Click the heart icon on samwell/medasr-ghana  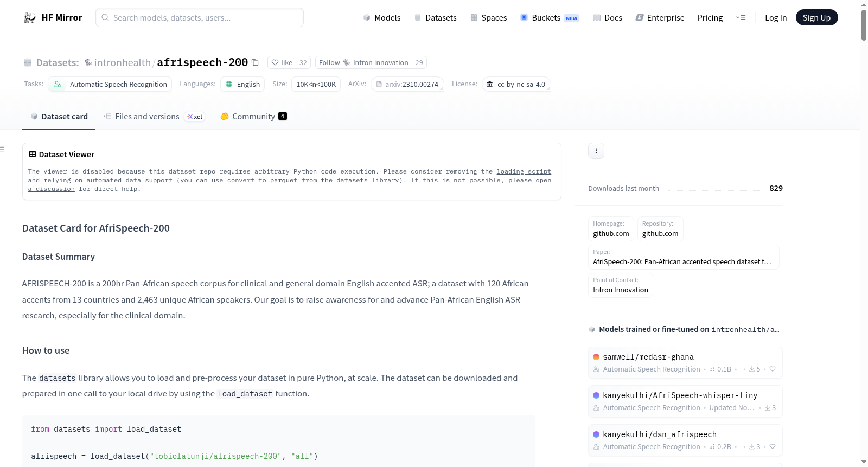[773, 369]
